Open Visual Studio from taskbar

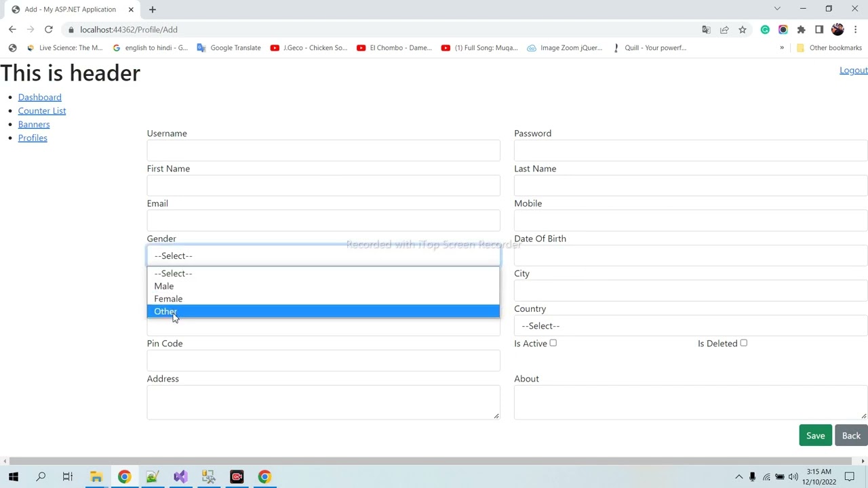[x=180, y=477]
